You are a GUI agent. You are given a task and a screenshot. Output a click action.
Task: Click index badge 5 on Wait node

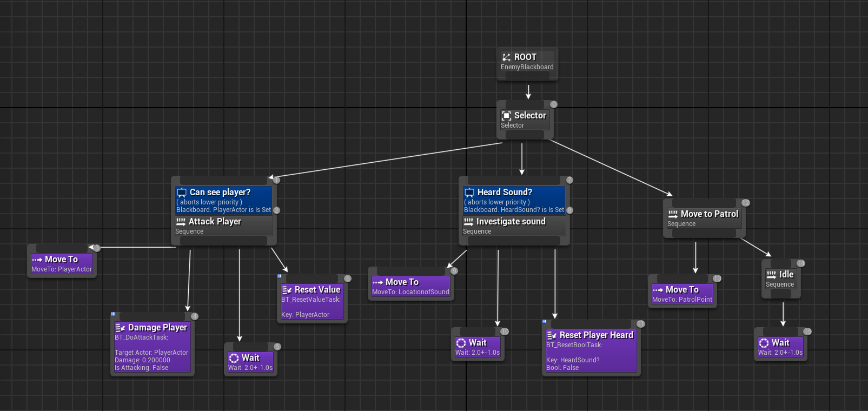pos(277,347)
